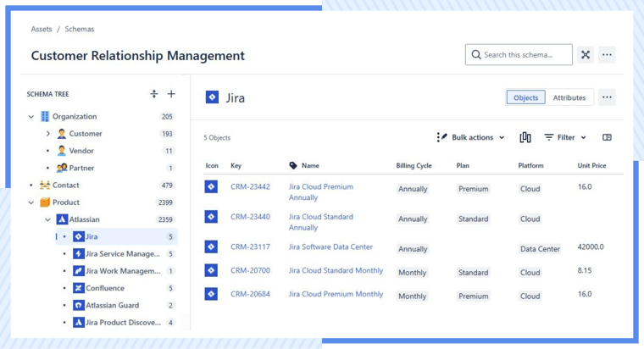Click the Contact group icon in tree
The image size is (644, 349).
tap(45, 186)
